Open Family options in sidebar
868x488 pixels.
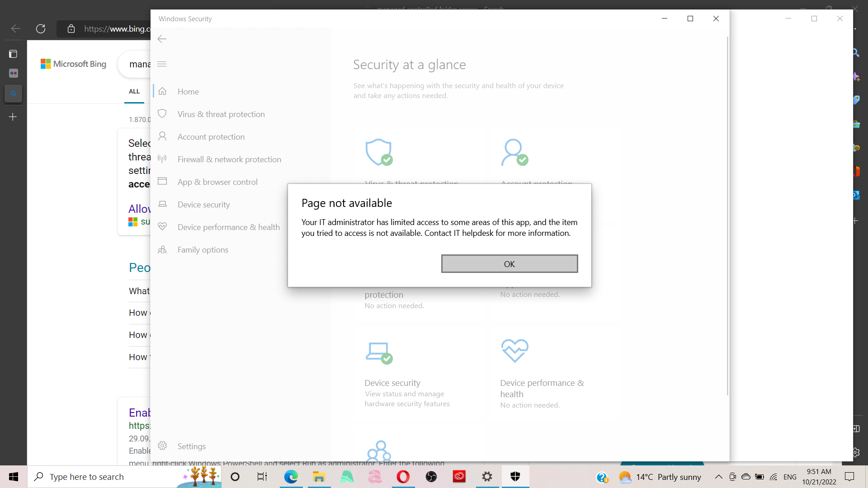pyautogui.click(x=203, y=250)
